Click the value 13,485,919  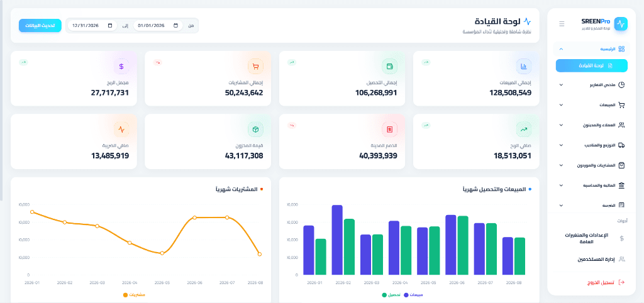coord(110,156)
